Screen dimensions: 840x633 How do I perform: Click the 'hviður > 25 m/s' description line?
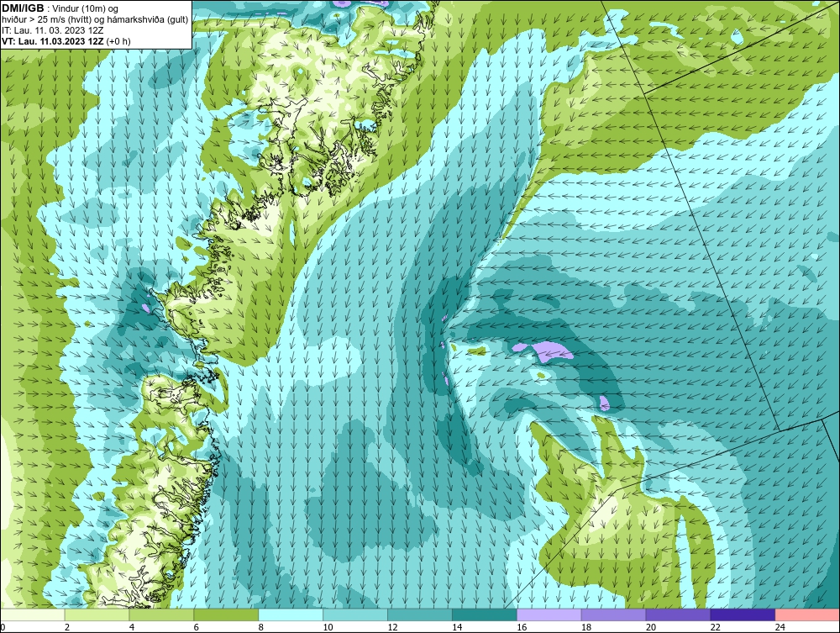pyautogui.click(x=95, y=20)
